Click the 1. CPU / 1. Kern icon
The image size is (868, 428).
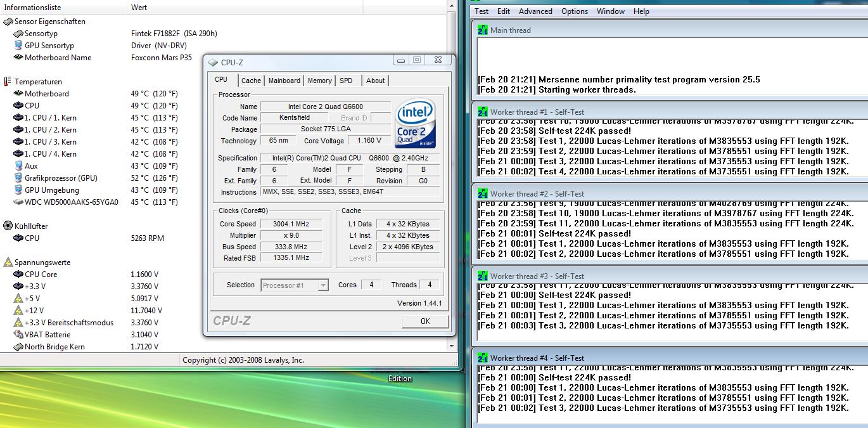[x=18, y=118]
